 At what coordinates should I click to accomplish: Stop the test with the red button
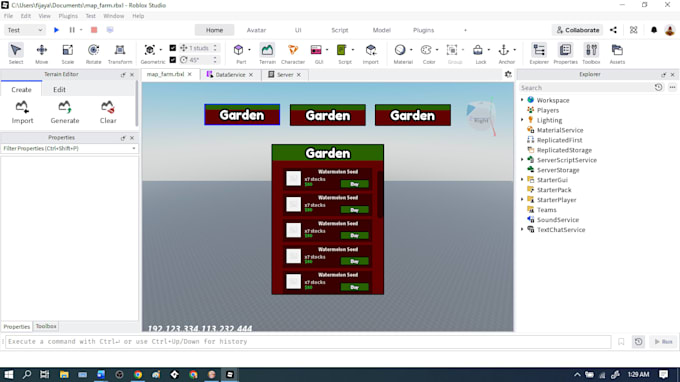point(94,30)
